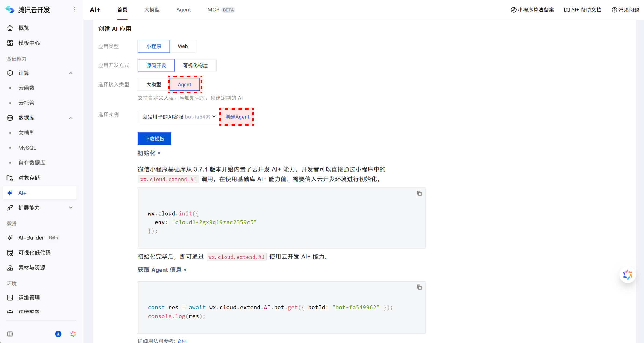Screen dimensions: 644x343
Task: Click the 计算 hexagon icon
Action: (x=10, y=73)
